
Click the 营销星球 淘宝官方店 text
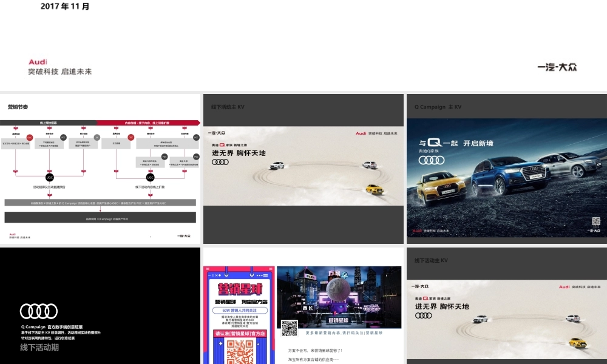click(x=241, y=302)
